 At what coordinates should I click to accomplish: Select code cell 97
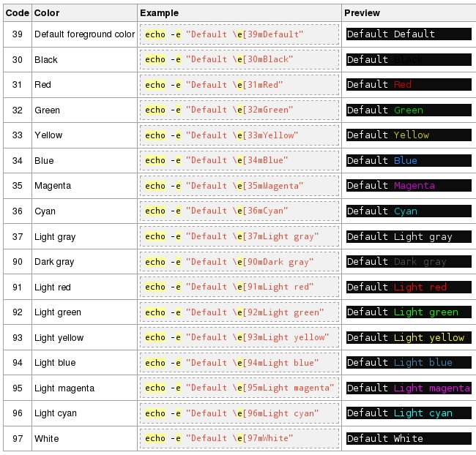[x=18, y=439]
